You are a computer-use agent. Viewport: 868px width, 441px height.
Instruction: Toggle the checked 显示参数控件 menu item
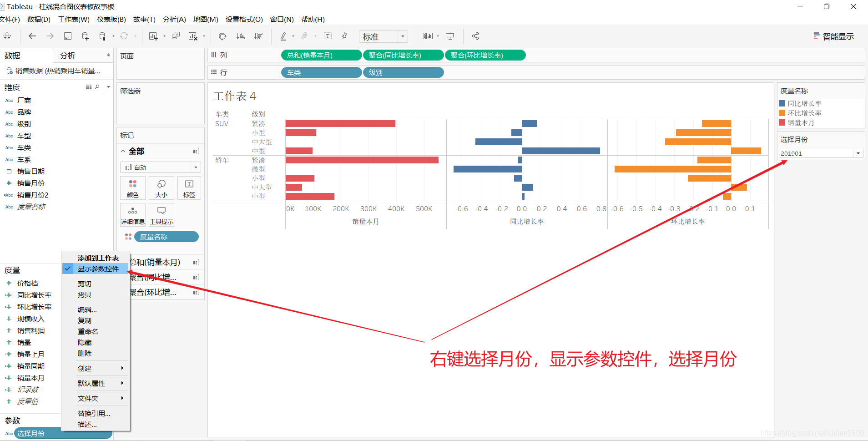[96, 269]
